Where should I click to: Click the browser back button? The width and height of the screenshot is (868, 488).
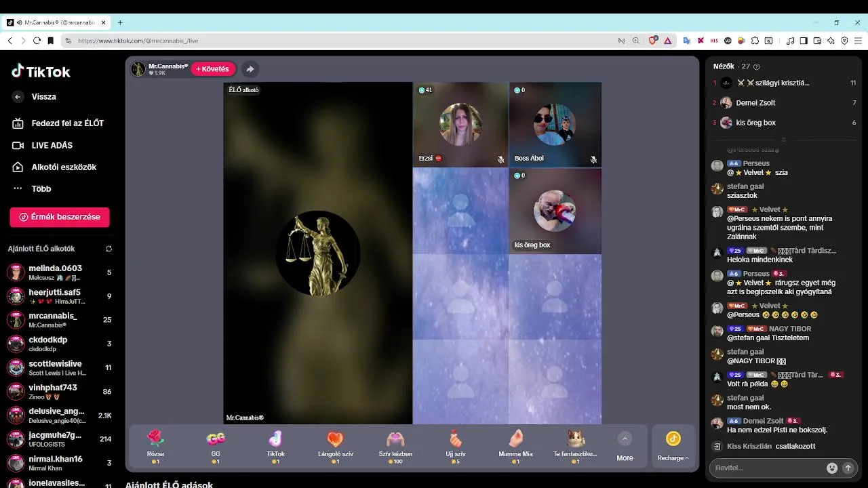[x=9, y=41]
